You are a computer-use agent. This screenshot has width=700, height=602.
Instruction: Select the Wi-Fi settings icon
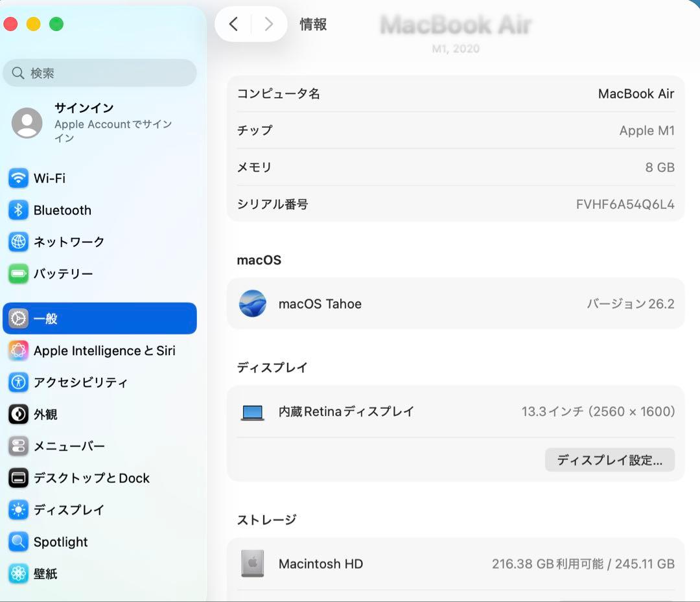pyautogui.click(x=17, y=178)
